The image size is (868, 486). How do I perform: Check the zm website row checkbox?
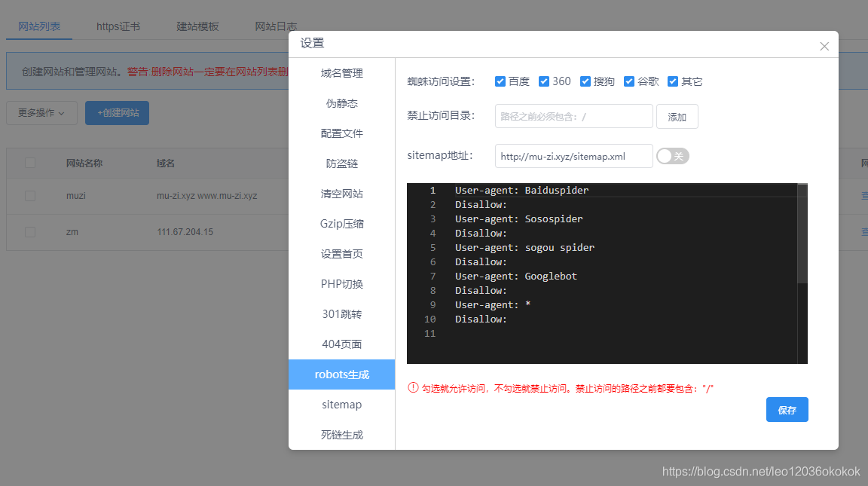point(30,232)
